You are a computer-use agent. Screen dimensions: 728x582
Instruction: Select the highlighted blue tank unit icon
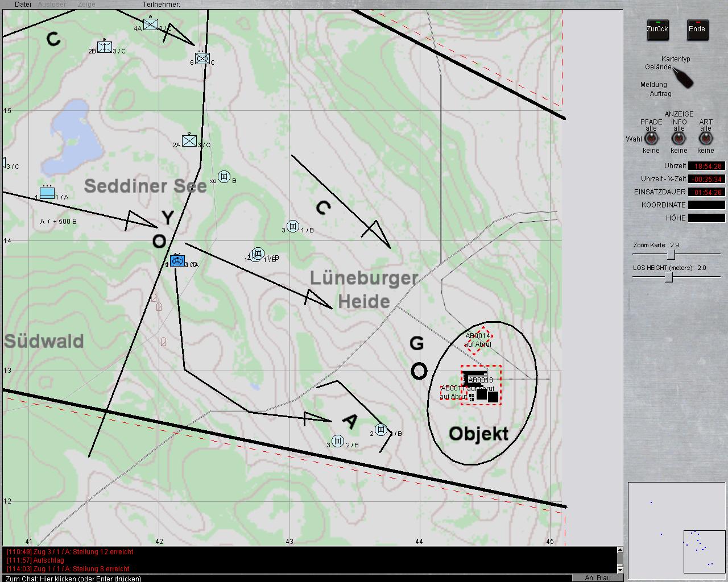click(x=177, y=261)
